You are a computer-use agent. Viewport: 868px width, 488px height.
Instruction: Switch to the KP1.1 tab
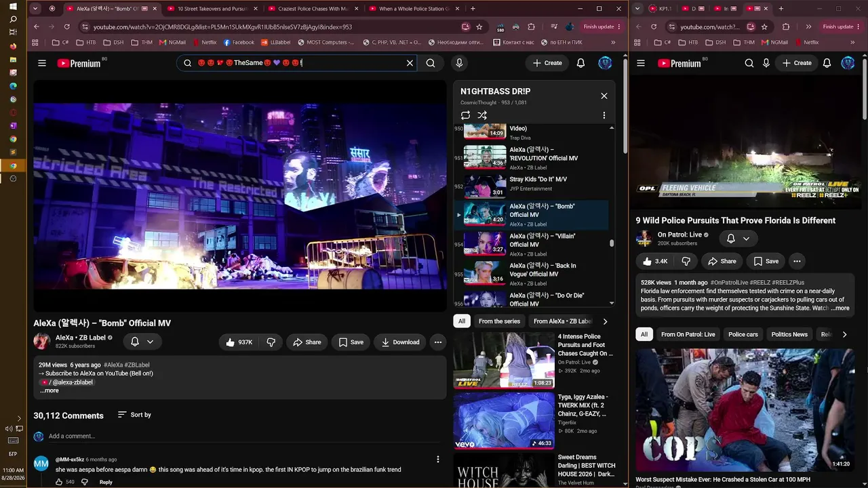(660, 9)
